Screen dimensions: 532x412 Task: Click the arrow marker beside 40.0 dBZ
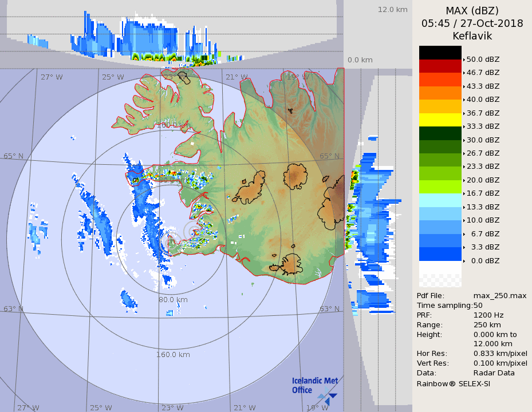pos(464,100)
